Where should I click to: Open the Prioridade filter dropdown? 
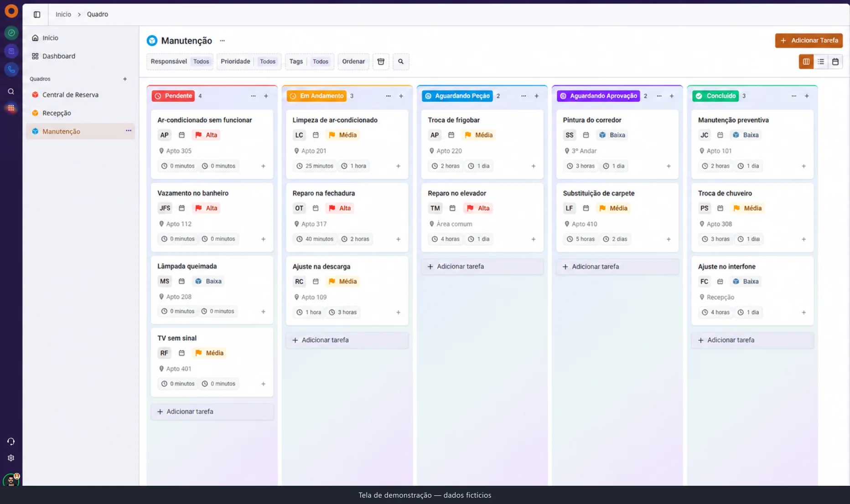pos(249,62)
